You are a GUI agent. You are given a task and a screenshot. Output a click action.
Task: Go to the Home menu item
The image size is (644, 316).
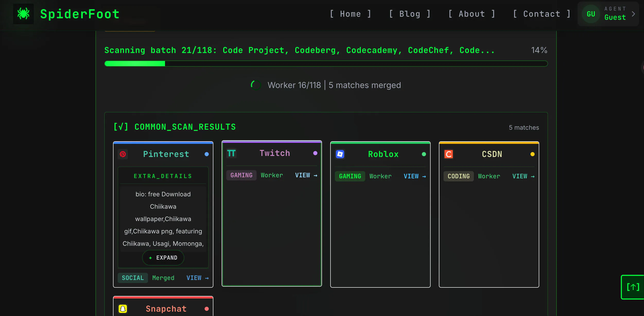tap(350, 14)
